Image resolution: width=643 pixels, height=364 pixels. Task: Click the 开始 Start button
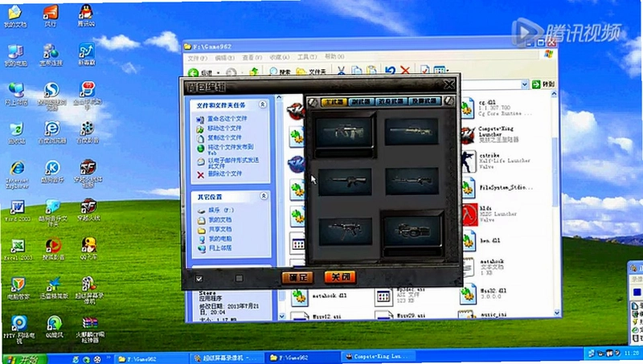[24, 359]
